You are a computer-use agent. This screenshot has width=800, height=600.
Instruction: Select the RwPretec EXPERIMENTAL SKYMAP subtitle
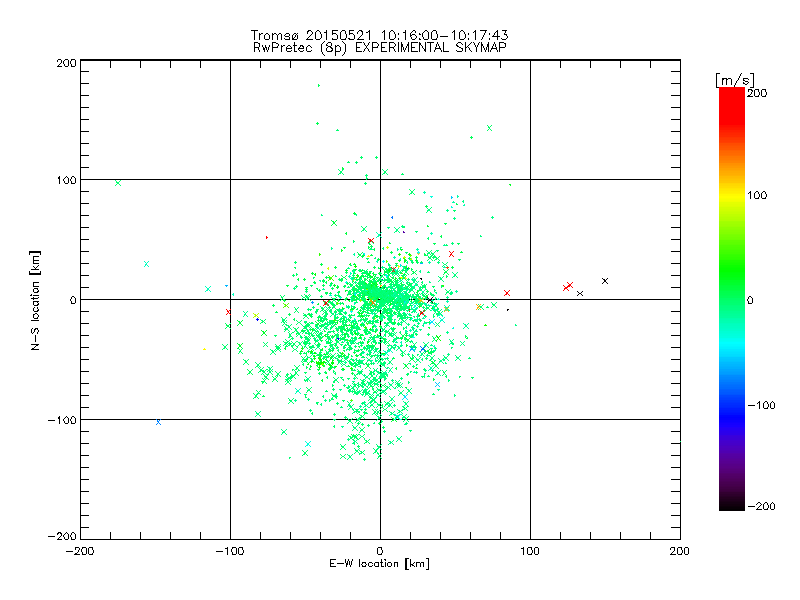[380, 48]
